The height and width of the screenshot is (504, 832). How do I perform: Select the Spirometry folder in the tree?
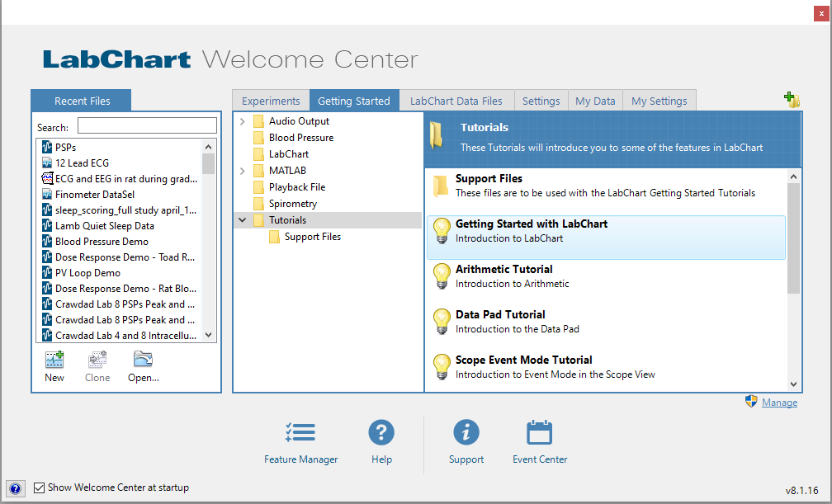pos(292,204)
